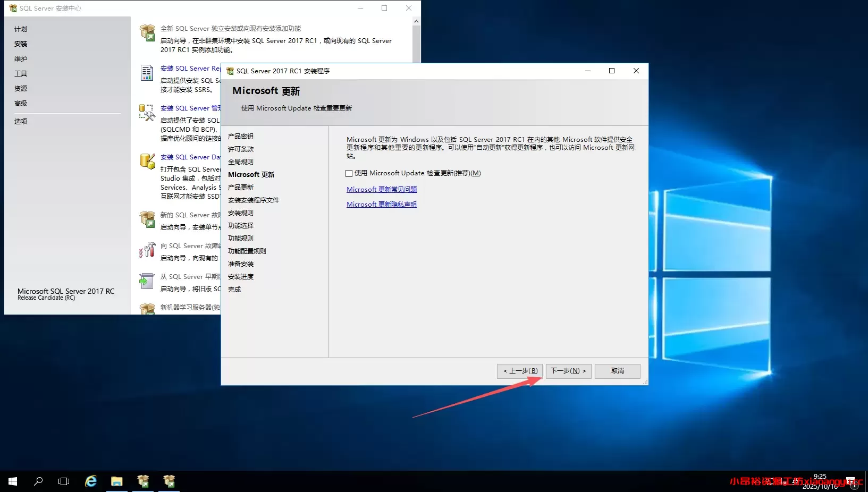This screenshot has width=868, height=492.
Task: Click the scrollbar up arrow in 安装中心
Action: 416,21
